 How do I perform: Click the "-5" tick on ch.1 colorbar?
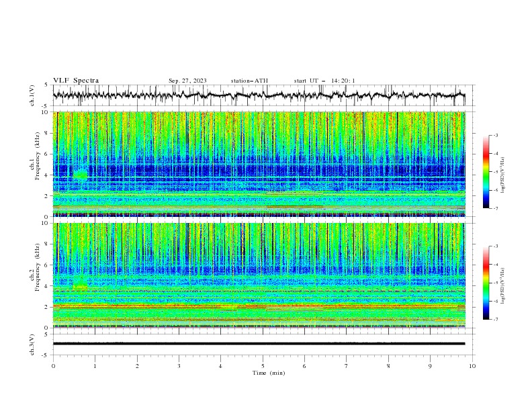[495, 172]
